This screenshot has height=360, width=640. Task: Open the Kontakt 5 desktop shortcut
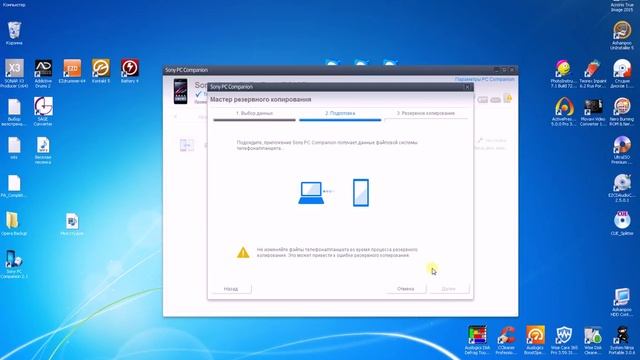pyautogui.click(x=101, y=71)
